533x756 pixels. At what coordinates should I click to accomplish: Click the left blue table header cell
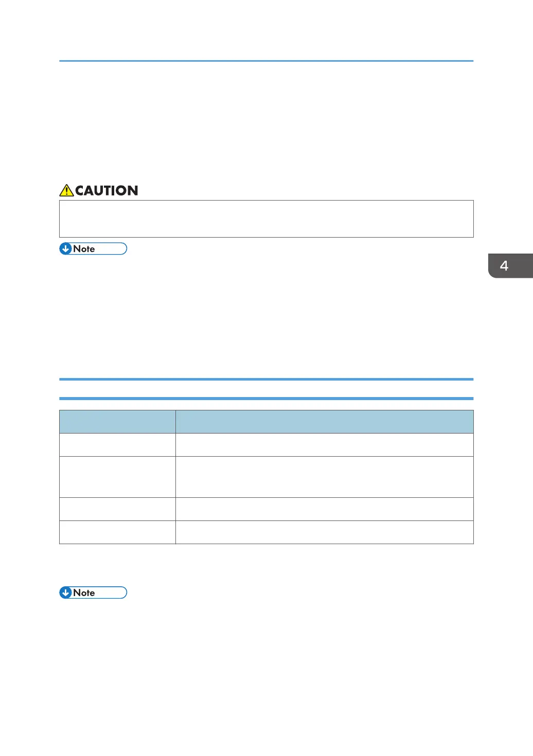click(x=117, y=422)
